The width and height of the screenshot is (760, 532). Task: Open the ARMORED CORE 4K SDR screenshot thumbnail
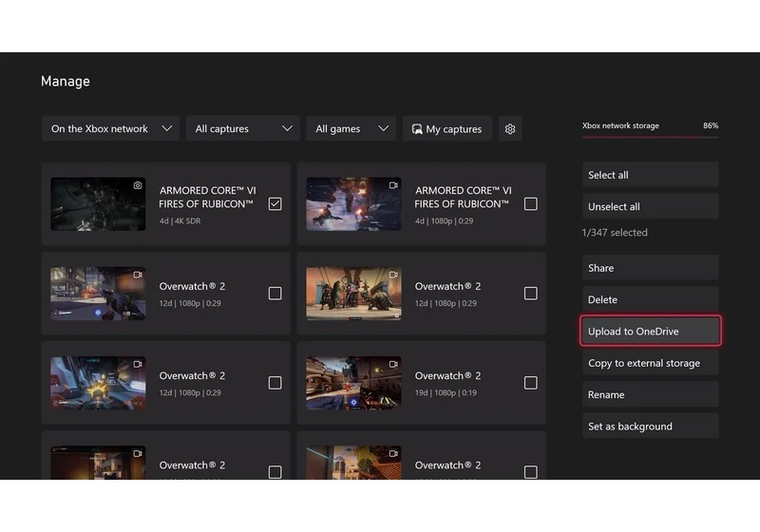click(98, 204)
